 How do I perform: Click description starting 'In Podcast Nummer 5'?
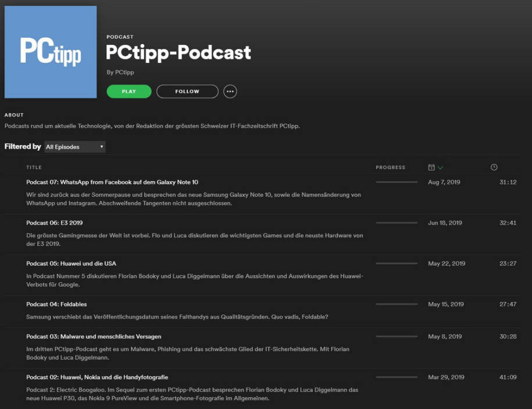coord(195,280)
